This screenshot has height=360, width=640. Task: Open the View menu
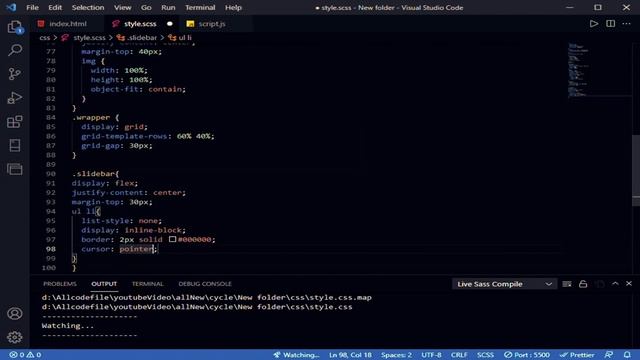(x=122, y=7)
